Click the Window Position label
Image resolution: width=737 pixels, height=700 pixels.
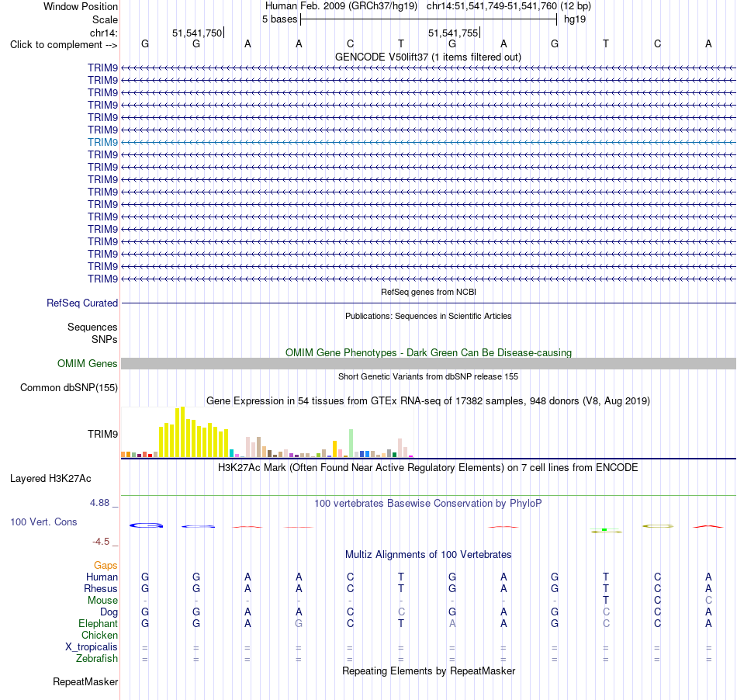81,6
